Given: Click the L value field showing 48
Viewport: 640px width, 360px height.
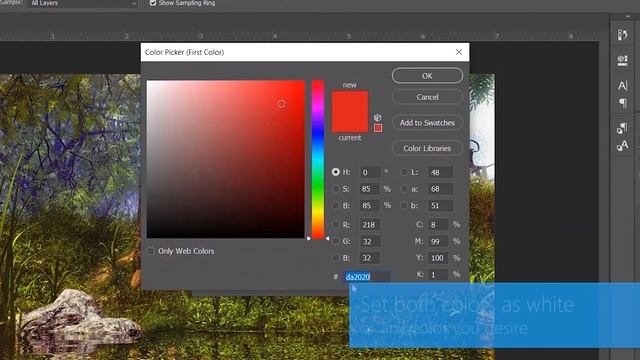Looking at the screenshot, I should pyautogui.click(x=440, y=172).
